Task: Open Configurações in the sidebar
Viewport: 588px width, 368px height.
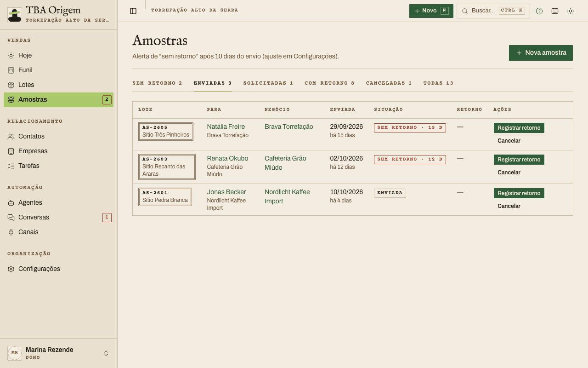Action: (x=58, y=269)
